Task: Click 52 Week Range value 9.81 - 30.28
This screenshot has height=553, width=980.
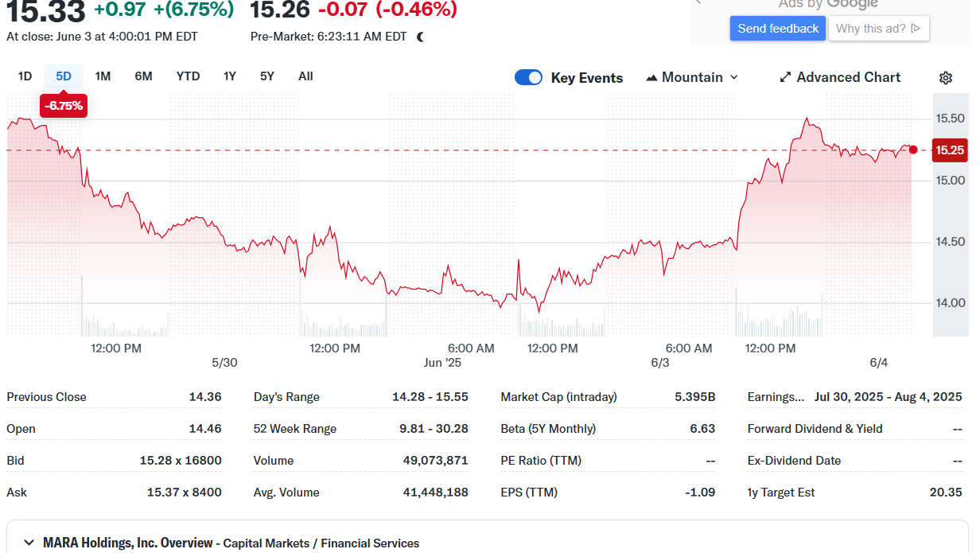Action: click(x=434, y=429)
